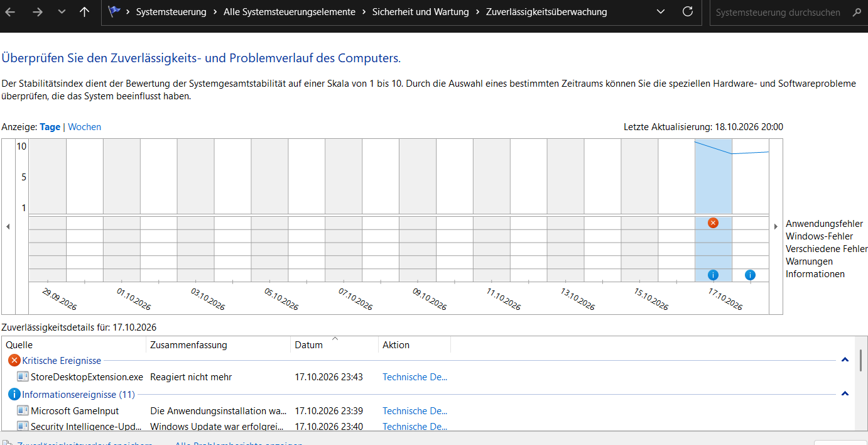Sort the list by the Quelle column
Screen dimensions: 868x445
click(74, 345)
